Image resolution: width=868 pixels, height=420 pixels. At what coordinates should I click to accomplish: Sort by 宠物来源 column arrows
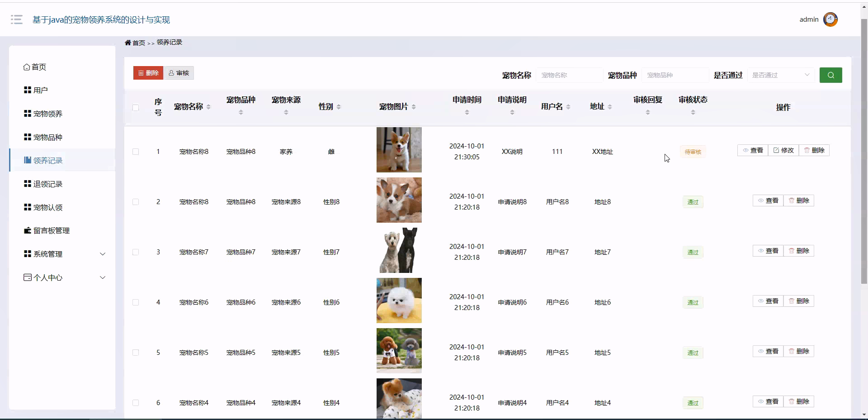point(286,112)
